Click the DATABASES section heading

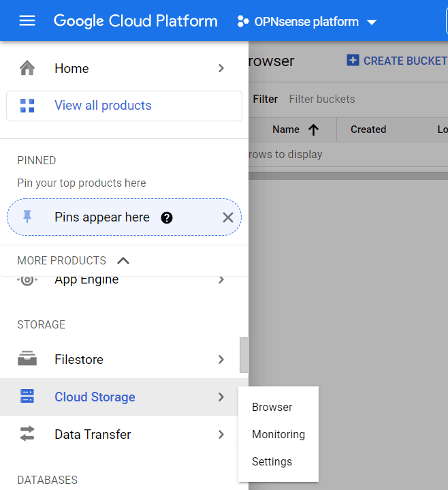tap(47, 480)
